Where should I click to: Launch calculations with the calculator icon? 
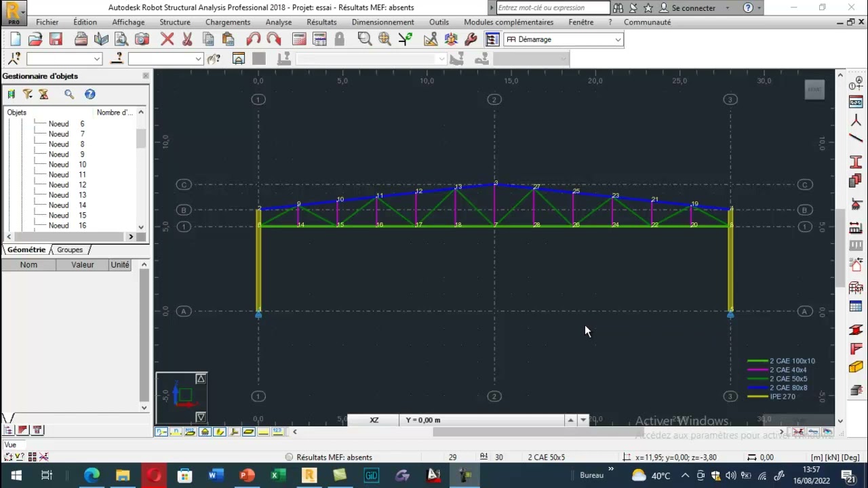tap(299, 39)
